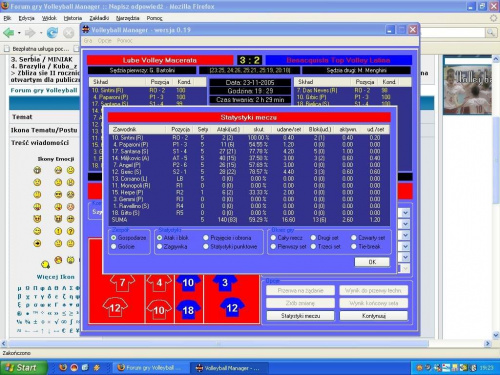
Task: Click the Przerwa na żądanie button
Action: [x=300, y=291]
